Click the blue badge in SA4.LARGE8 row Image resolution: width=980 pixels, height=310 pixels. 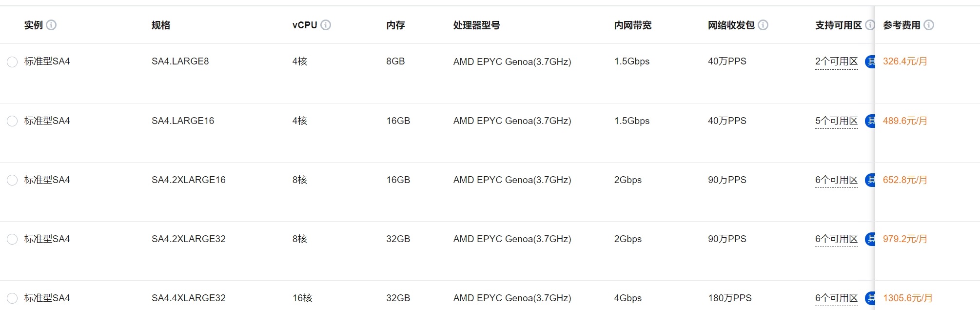870,62
